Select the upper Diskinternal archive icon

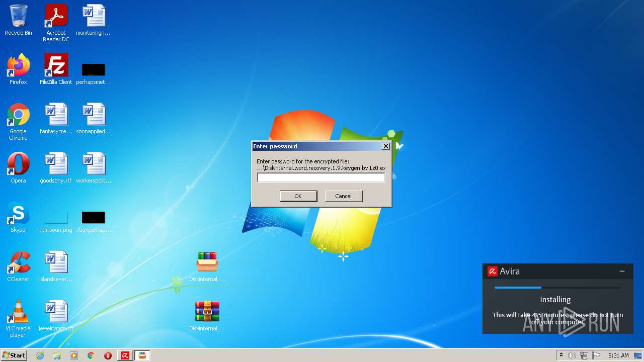click(207, 266)
